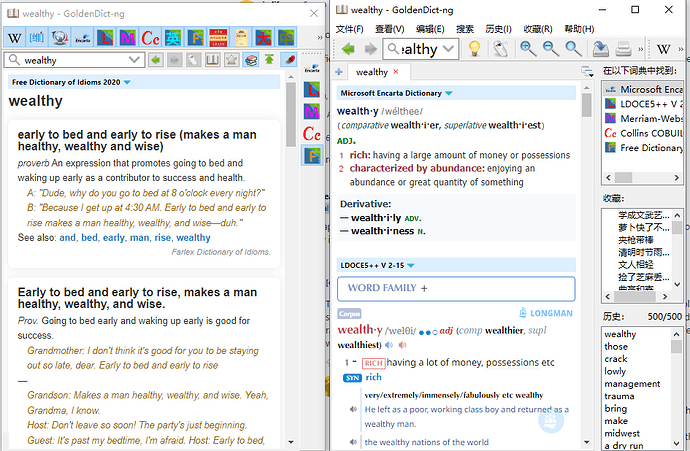Screen dimensions: 690x451
Task: Select the olive 中 dictionary icon
Action: coord(286,38)
